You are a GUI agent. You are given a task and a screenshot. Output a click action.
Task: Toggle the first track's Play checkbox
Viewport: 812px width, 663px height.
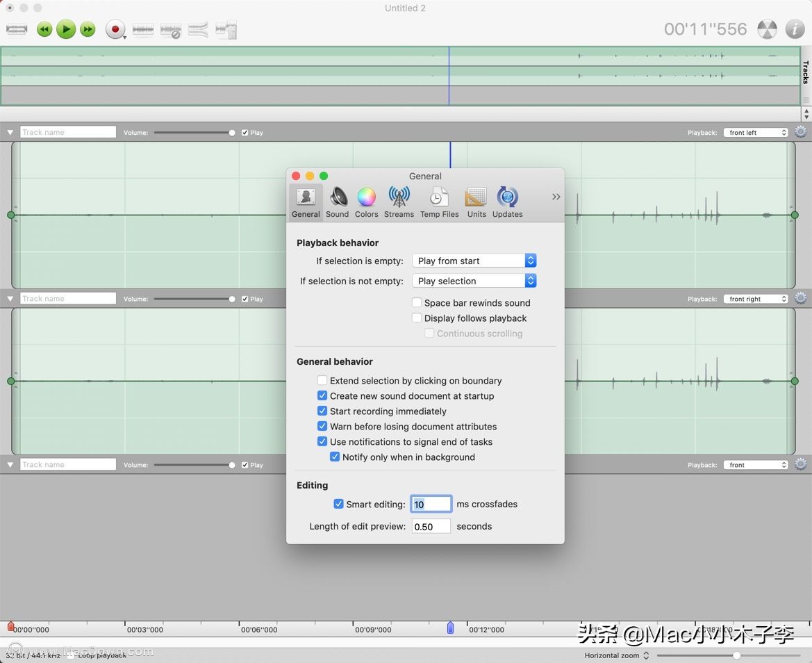click(x=245, y=133)
